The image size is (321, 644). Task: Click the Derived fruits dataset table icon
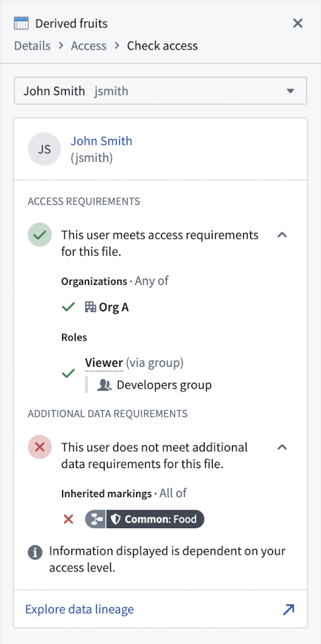tap(21, 23)
